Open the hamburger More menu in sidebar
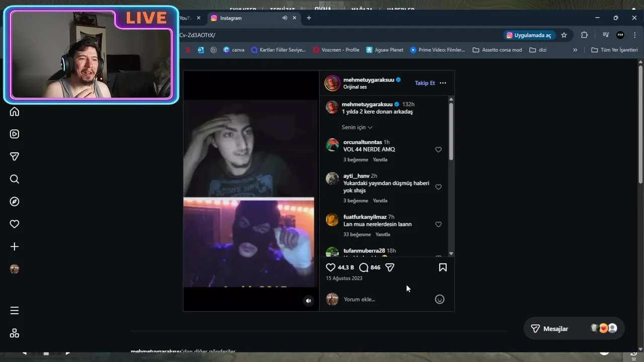644x362 pixels. [x=15, y=311]
